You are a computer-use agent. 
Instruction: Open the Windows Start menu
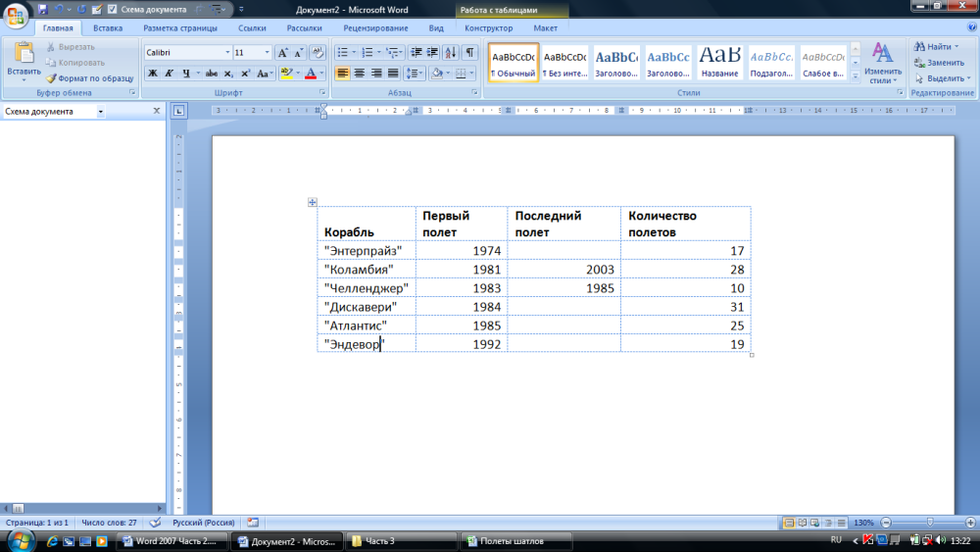[20, 540]
